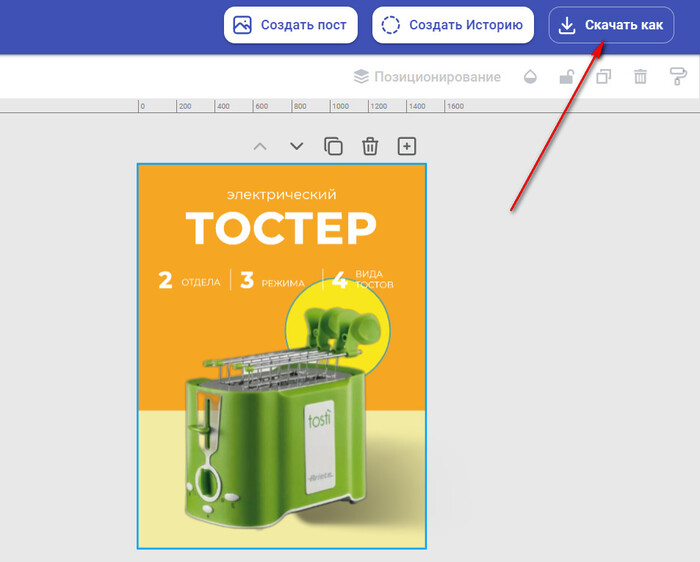
Task: Move page up with the up chevron
Action: (260, 146)
